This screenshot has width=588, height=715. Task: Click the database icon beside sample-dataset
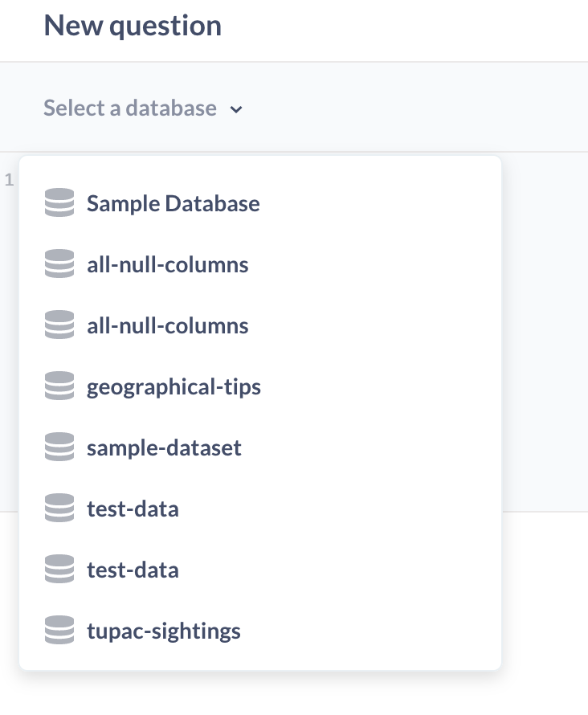click(59, 447)
